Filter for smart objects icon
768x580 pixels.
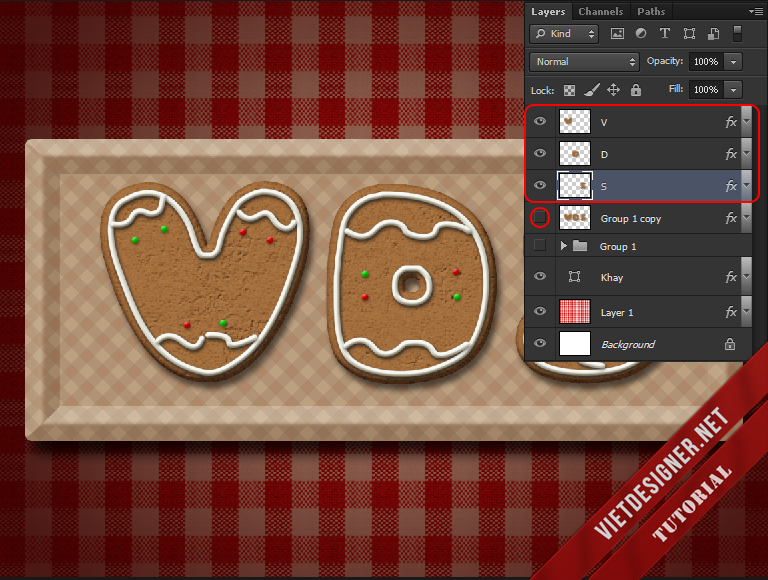714,33
